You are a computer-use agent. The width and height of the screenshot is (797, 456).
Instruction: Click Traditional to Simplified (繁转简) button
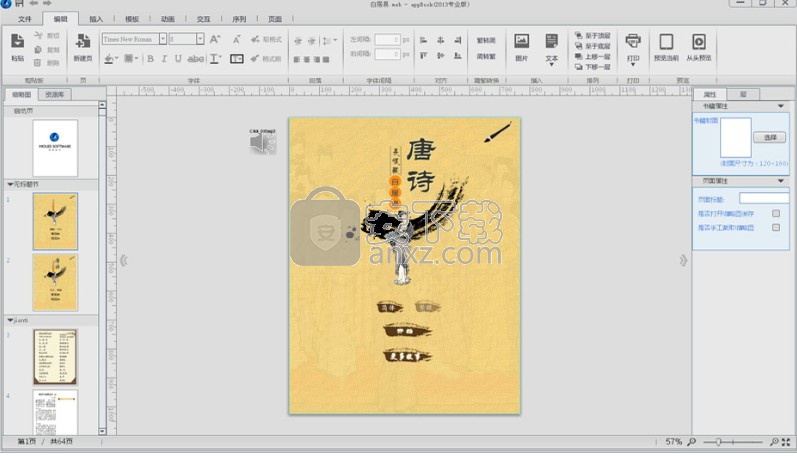[x=486, y=40]
